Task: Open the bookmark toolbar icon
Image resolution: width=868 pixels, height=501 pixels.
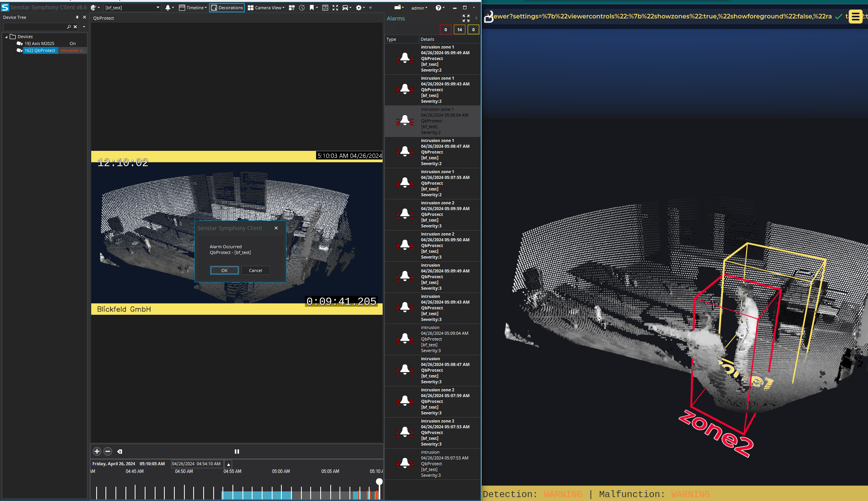Action: [x=312, y=8]
